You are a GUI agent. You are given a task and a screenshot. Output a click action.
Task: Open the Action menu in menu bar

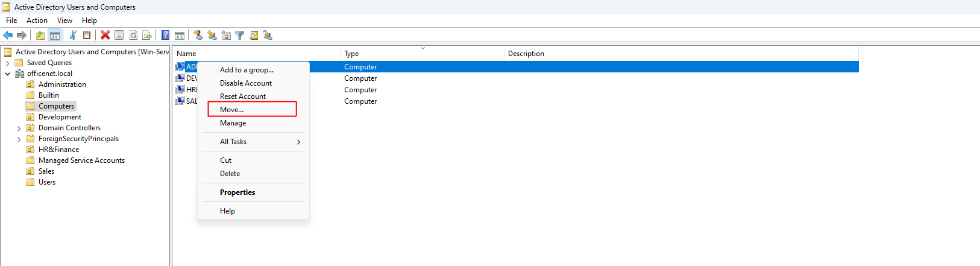pos(37,21)
